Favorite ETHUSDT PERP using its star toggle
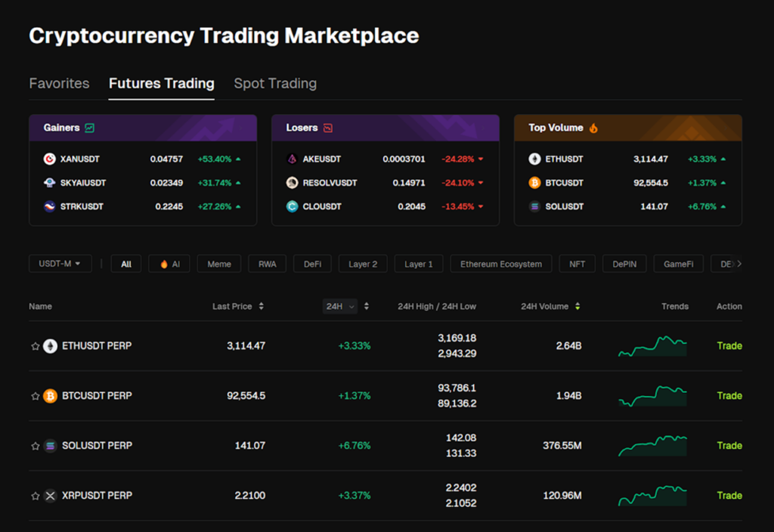This screenshot has height=532, width=774. [35, 345]
